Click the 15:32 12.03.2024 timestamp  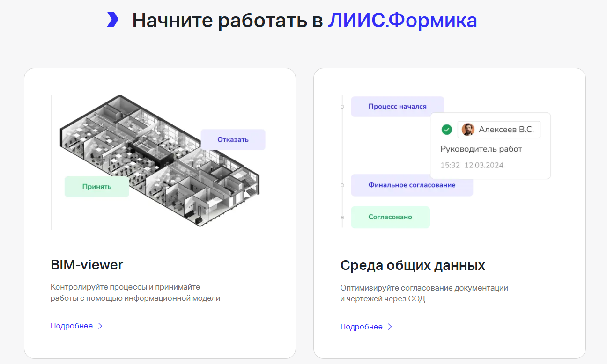[x=472, y=165]
